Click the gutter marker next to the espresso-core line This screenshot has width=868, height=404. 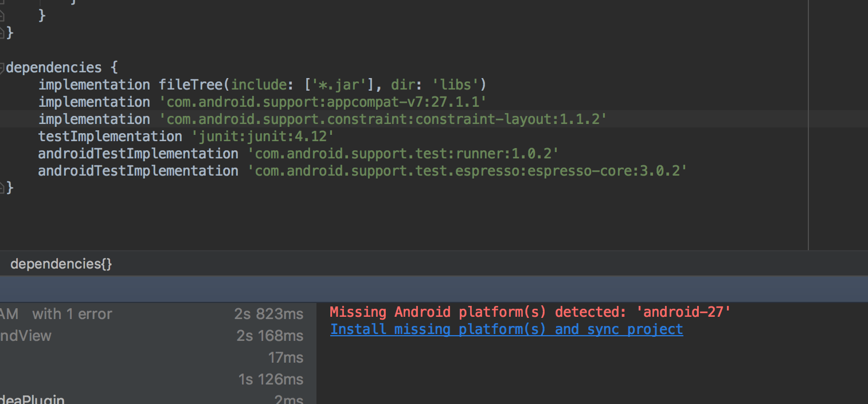[5, 170]
